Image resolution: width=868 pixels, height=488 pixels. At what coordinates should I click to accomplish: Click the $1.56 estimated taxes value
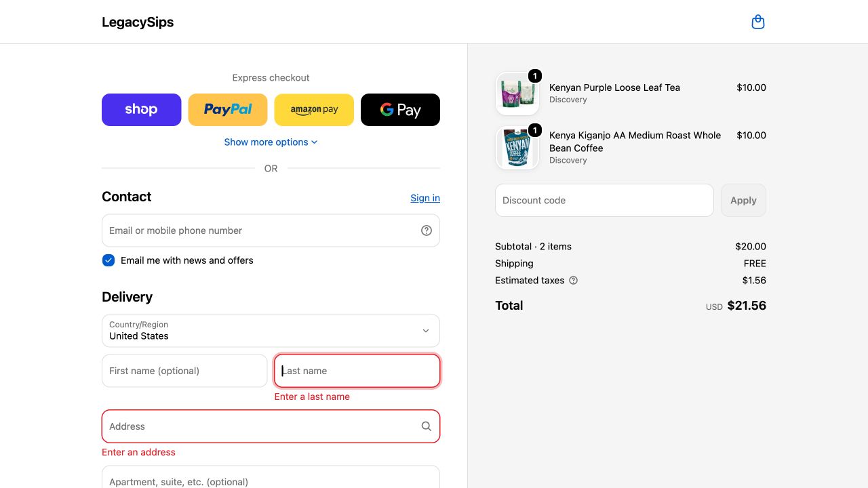click(x=754, y=281)
